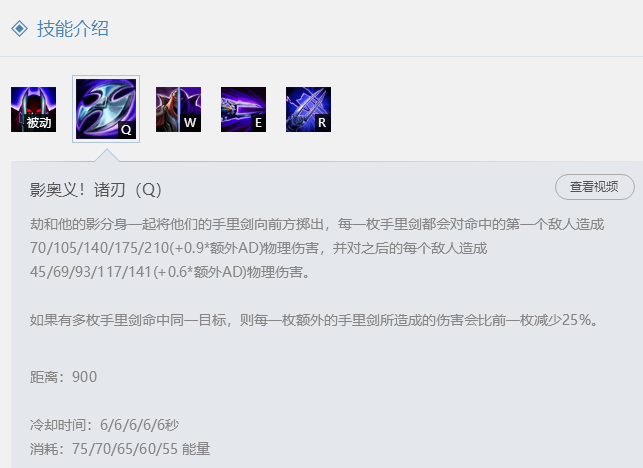Screen dimensions: 643x468
Task: Click the Q key badge on the selected icon
Action: tap(127, 130)
